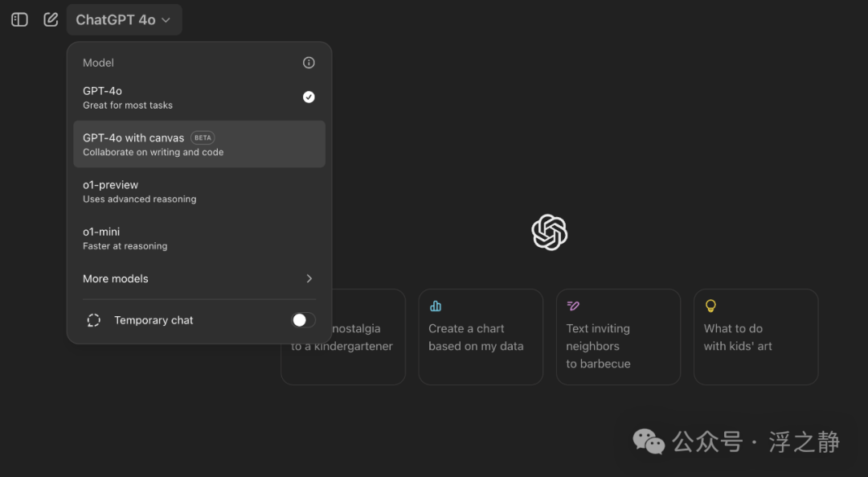Start a new chat with the compose icon
This screenshot has height=477, width=868.
coord(51,20)
